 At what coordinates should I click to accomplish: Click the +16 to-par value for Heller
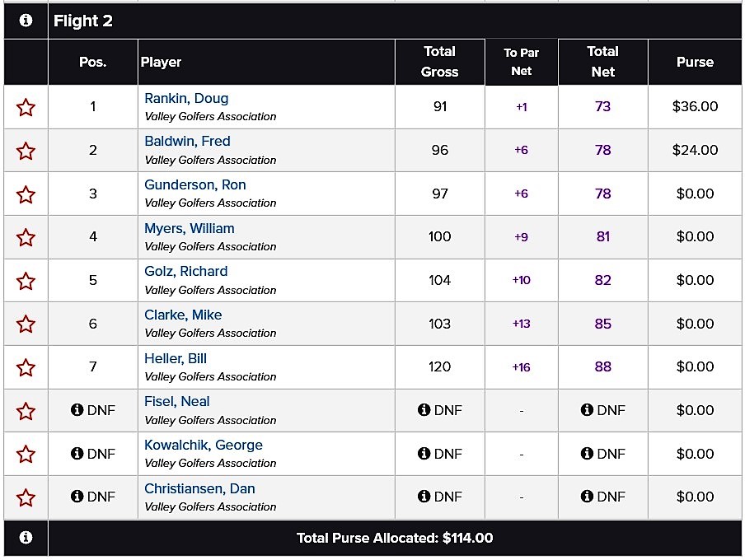521,367
